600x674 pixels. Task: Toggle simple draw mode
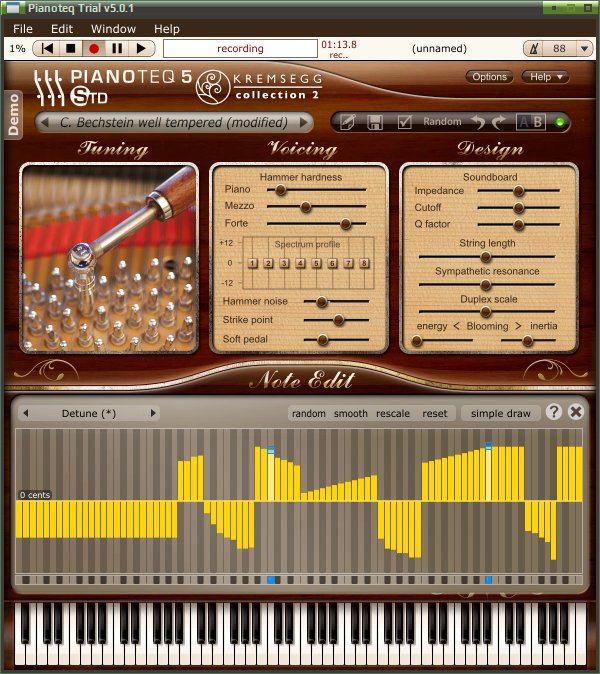tap(501, 414)
